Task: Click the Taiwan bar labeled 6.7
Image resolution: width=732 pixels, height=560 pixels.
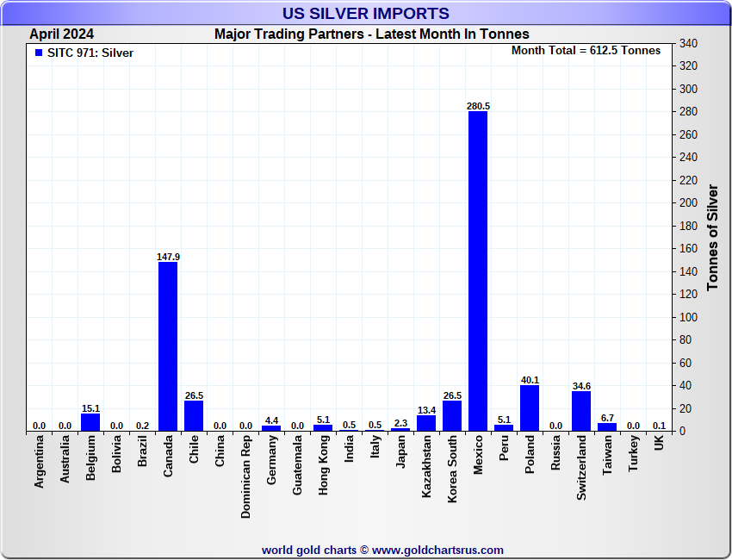Action: pos(607,426)
